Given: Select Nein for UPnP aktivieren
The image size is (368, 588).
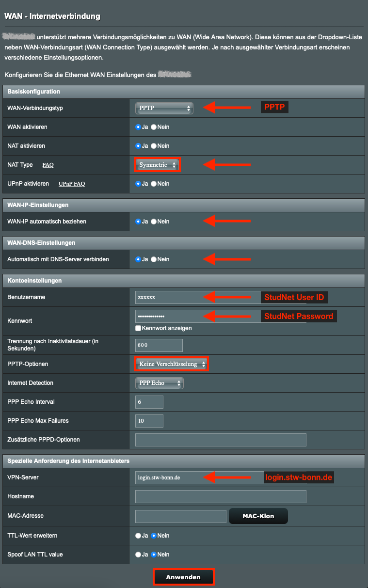Looking at the screenshot, I should tap(154, 184).
